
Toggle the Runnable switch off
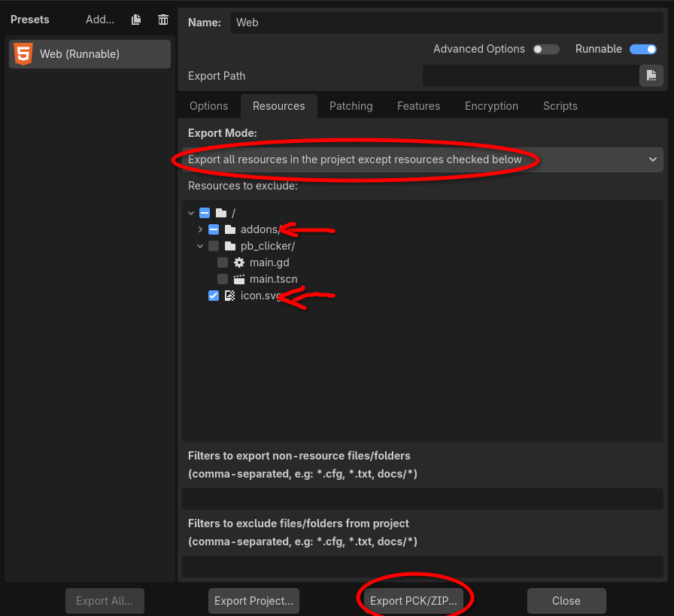(x=643, y=49)
